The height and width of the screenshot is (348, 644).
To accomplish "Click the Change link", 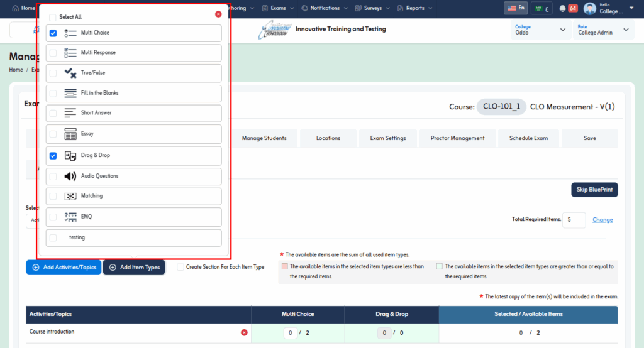I will 602,220.
